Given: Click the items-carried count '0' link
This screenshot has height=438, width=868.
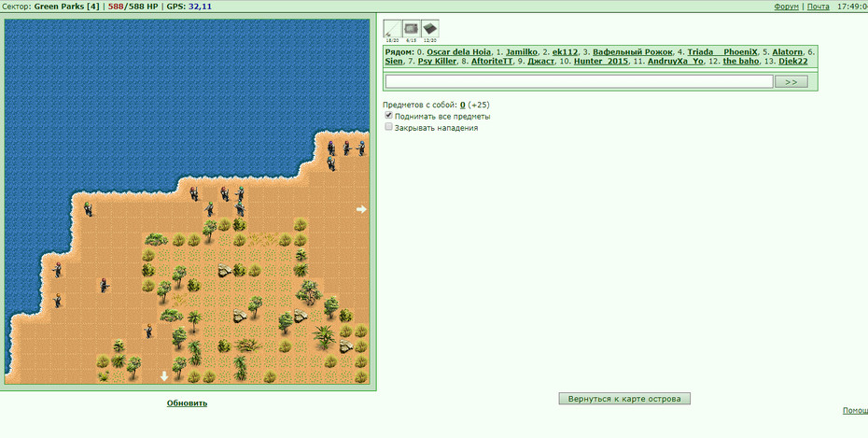Looking at the screenshot, I should click(x=463, y=105).
